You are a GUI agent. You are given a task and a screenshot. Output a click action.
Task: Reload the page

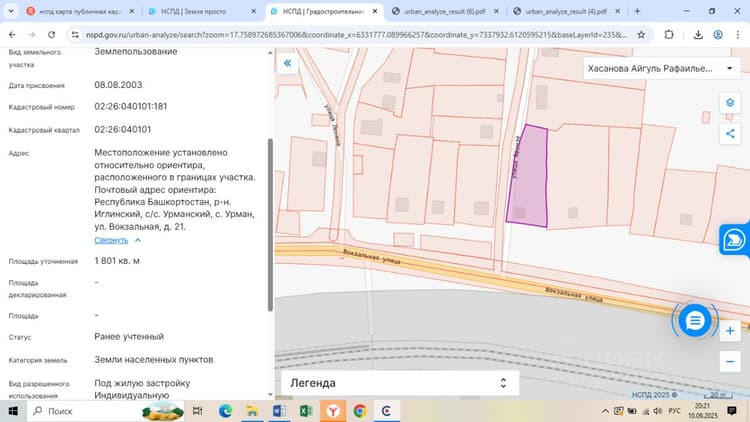pyautogui.click(x=51, y=34)
